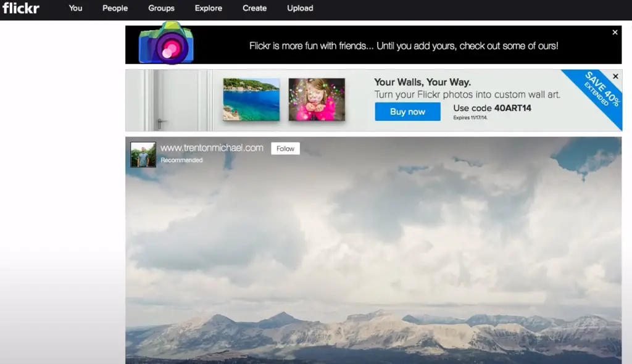The height and width of the screenshot is (364, 632).
Task: Click the colorful camera mascot icon
Action: pos(166,43)
